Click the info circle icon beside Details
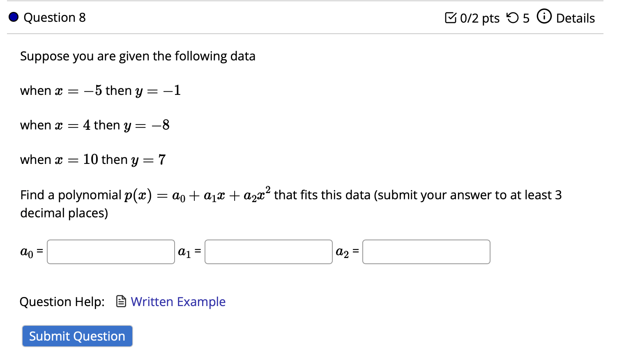 [x=544, y=17]
